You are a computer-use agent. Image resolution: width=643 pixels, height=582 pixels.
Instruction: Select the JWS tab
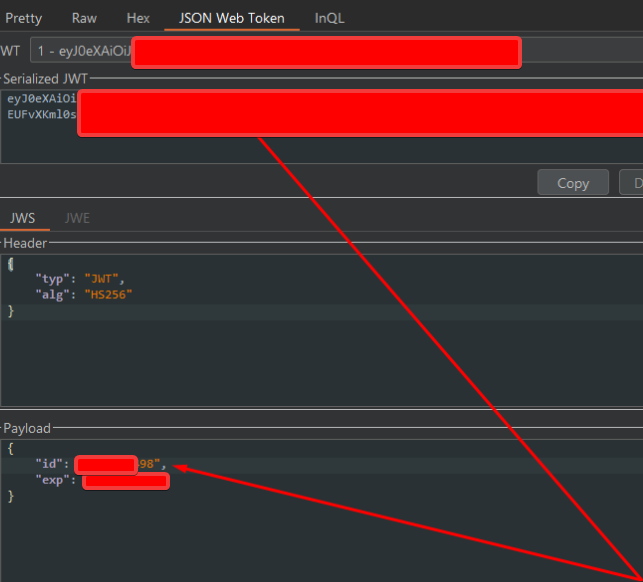click(x=22, y=217)
